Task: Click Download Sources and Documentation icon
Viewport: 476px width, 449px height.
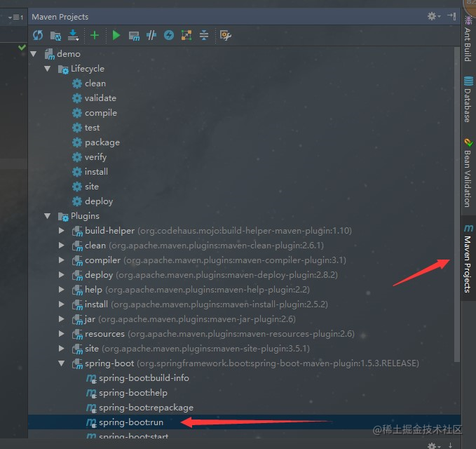Action: [x=73, y=35]
